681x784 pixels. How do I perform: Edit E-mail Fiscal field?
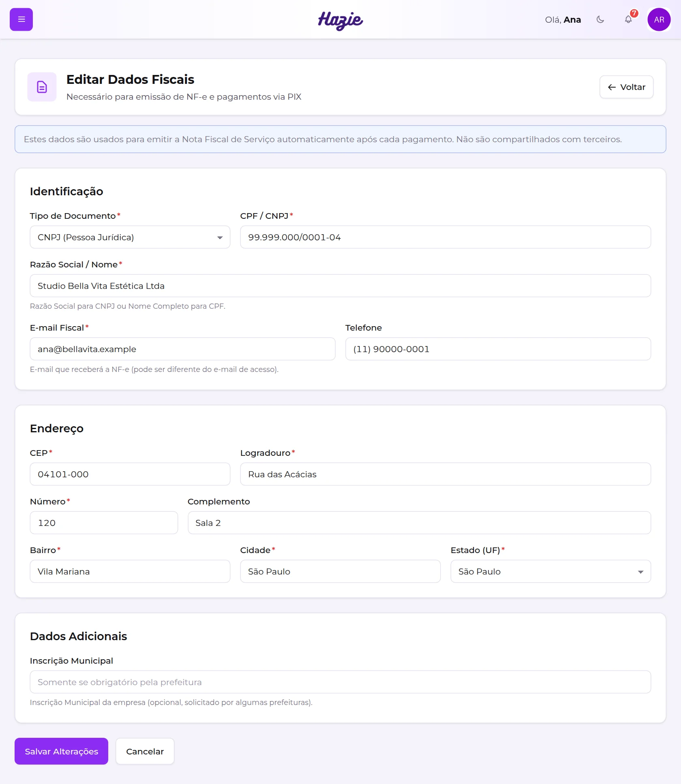point(183,349)
